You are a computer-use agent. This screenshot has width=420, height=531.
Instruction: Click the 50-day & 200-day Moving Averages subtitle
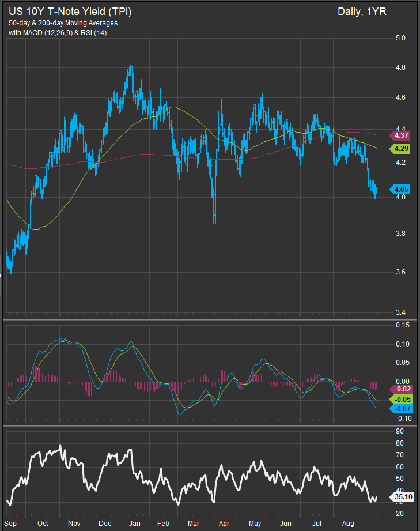point(63,22)
